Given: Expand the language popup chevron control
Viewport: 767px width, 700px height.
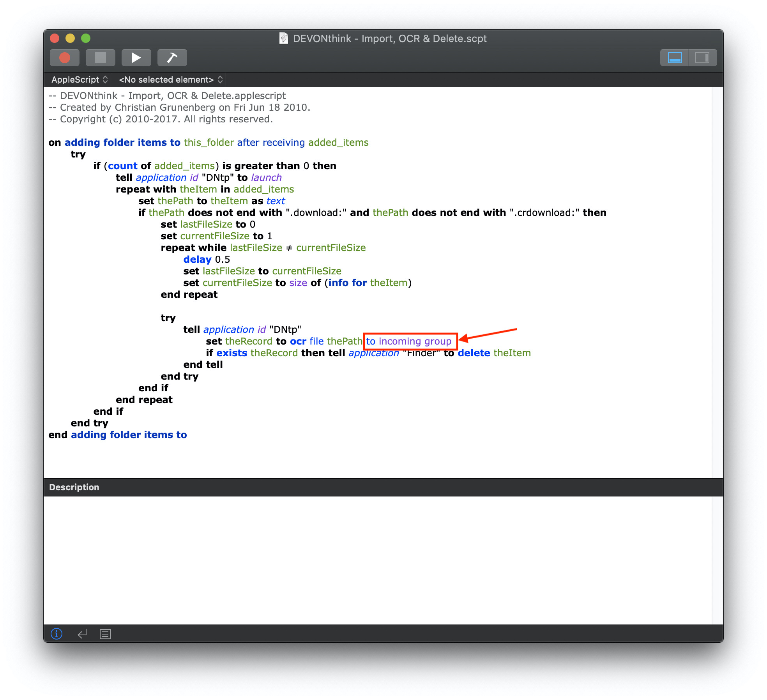Looking at the screenshot, I should click(106, 80).
